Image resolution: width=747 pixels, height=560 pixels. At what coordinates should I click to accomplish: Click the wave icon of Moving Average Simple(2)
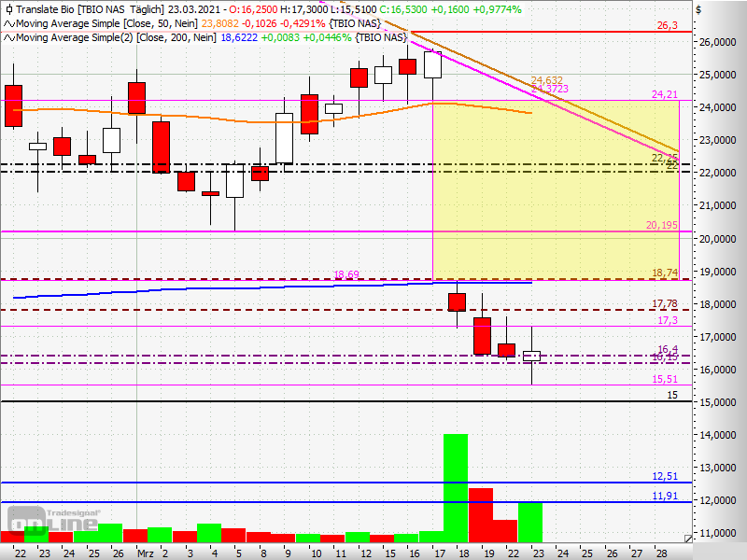[x=9, y=38]
